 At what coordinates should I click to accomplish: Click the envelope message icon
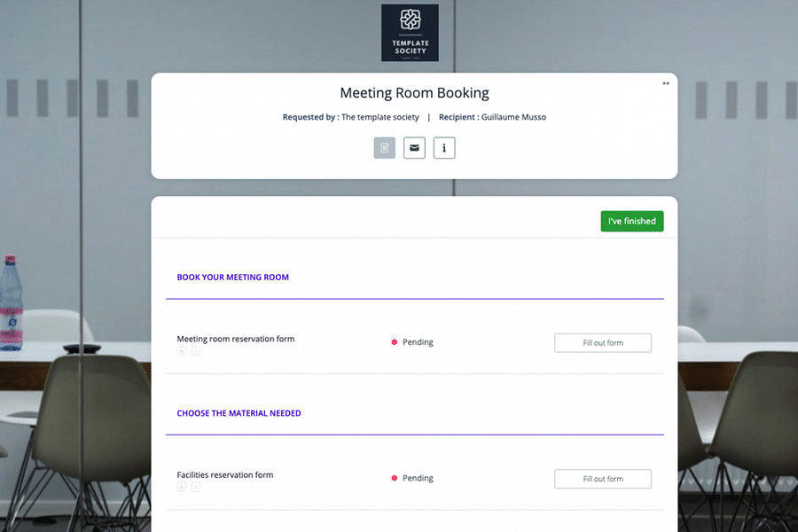(414, 147)
